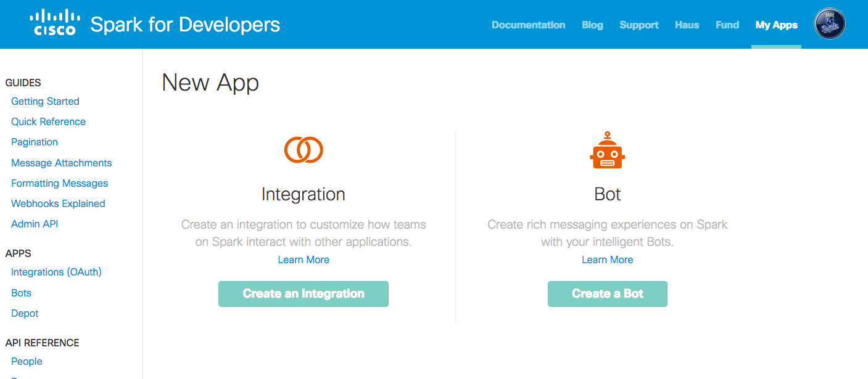This screenshot has height=379, width=868.
Task: Click the Spark for Developers title
Action: 185,25
